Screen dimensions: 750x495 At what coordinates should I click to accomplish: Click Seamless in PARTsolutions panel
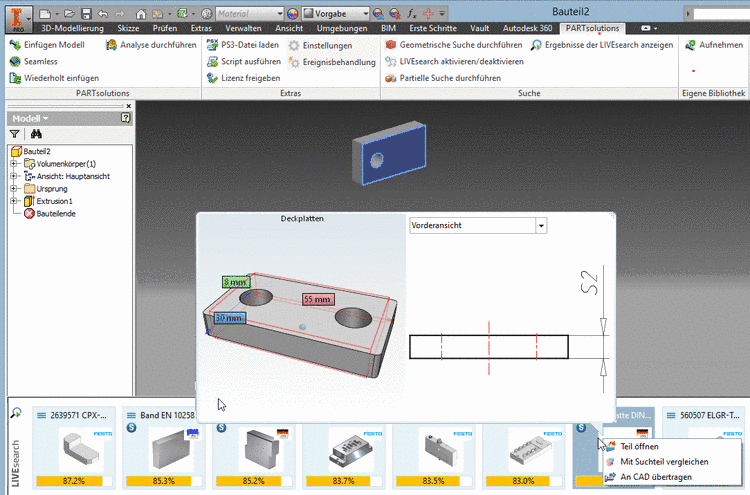[x=33, y=61]
